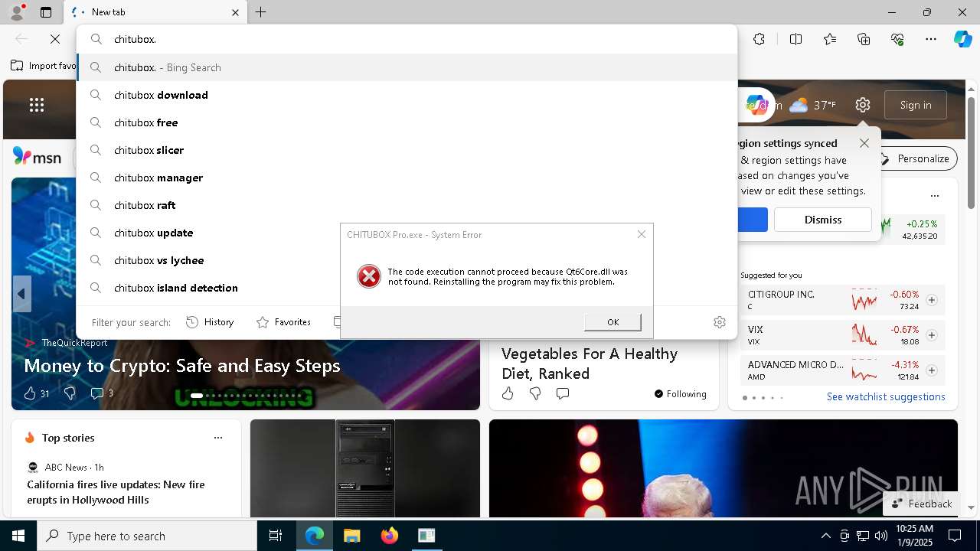Like the Vegetables article
Image resolution: width=980 pixels, height=551 pixels.
(508, 393)
